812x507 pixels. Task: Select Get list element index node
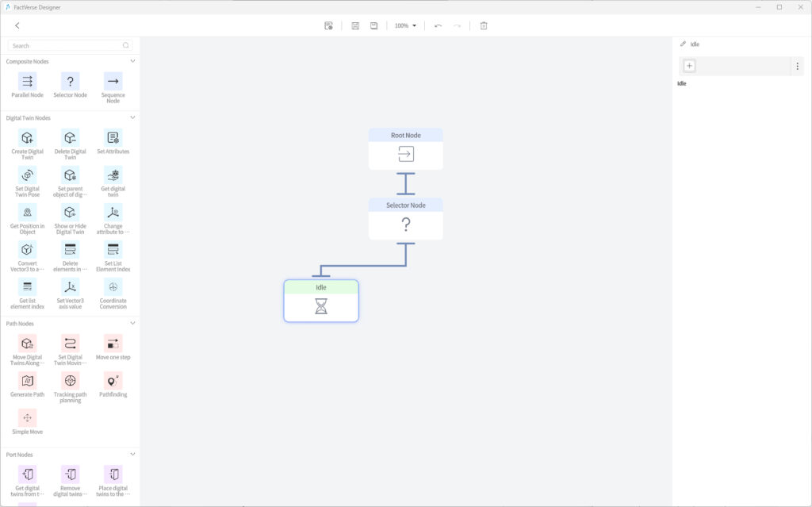coord(28,287)
